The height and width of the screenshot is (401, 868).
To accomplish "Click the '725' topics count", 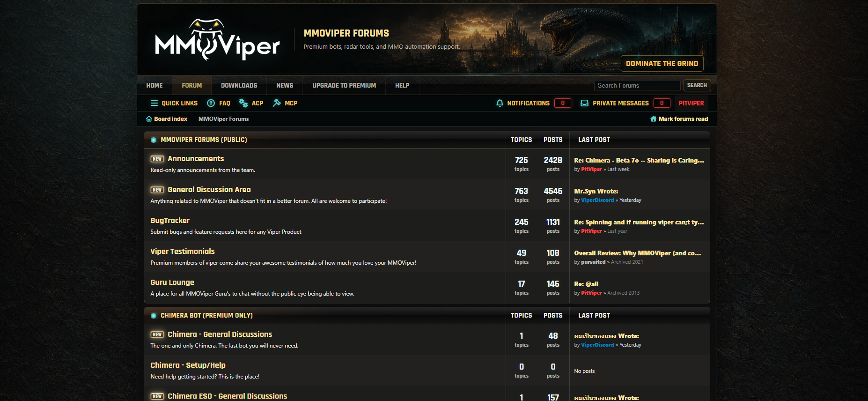I will [x=522, y=160].
